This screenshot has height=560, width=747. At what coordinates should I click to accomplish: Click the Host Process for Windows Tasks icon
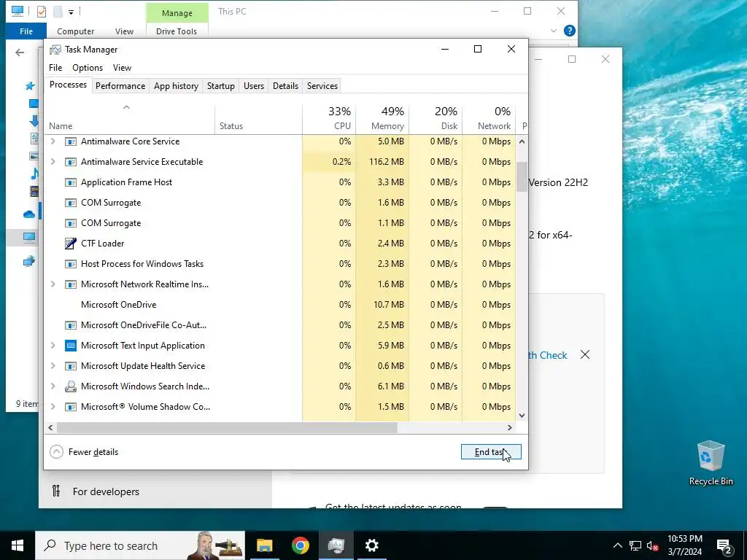pyautogui.click(x=71, y=264)
